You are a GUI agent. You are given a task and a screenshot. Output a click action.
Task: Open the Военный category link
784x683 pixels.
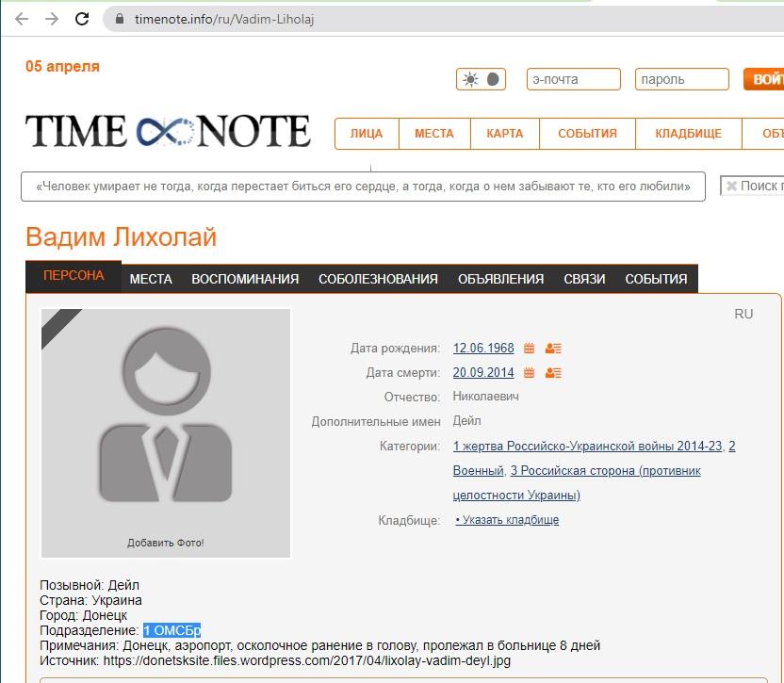(x=479, y=470)
